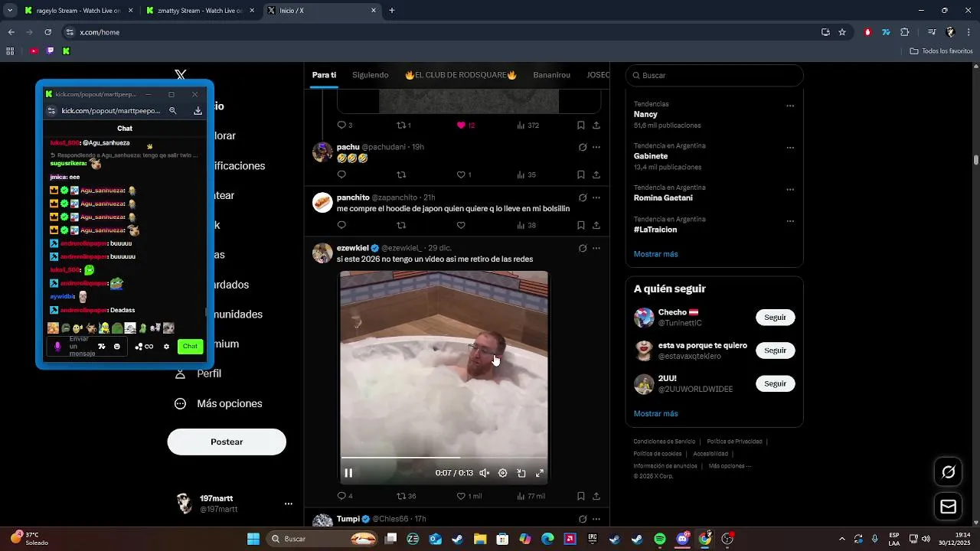The width and height of the screenshot is (980, 551).
Task: Select the Para ti tab
Action: (x=324, y=75)
